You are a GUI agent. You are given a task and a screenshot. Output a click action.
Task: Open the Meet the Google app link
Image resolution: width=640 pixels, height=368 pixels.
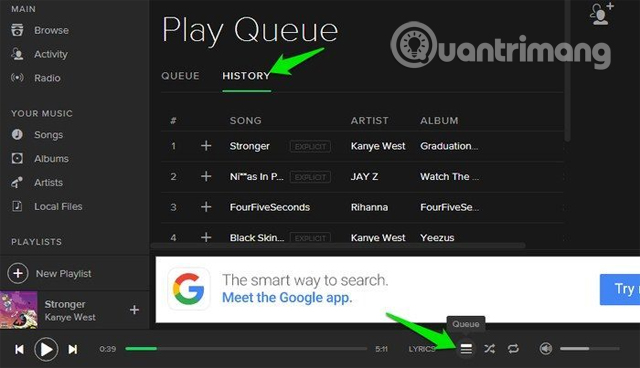(x=287, y=298)
